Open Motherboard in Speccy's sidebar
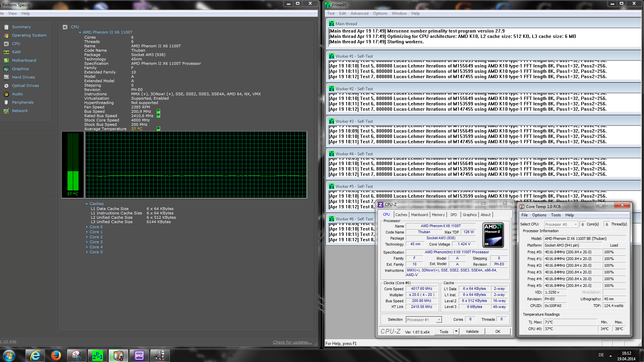644x362 pixels. 24,60
